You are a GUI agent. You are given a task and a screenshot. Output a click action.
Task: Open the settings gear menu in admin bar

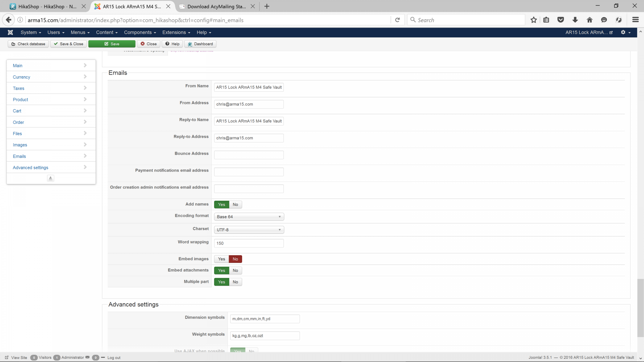point(625,32)
